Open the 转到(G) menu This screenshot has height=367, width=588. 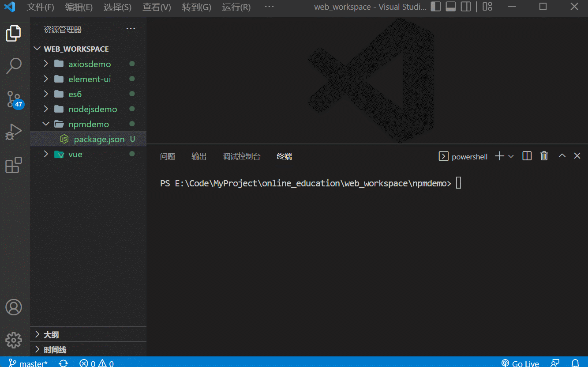pos(196,7)
